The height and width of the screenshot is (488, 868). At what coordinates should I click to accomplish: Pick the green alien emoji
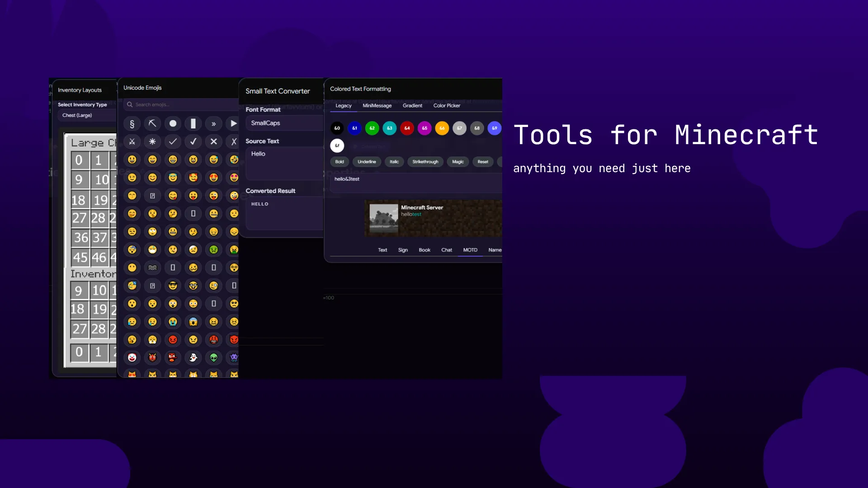pos(213,358)
